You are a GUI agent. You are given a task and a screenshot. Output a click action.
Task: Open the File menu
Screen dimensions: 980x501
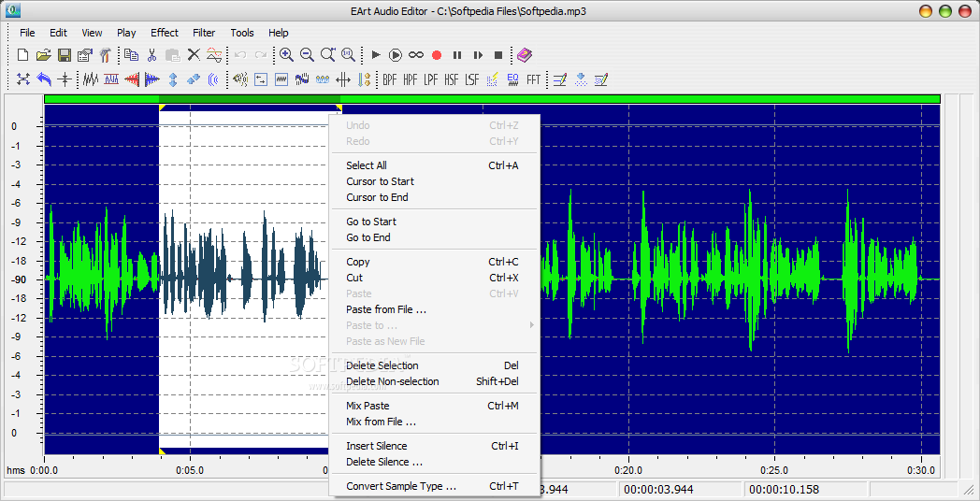pos(27,33)
